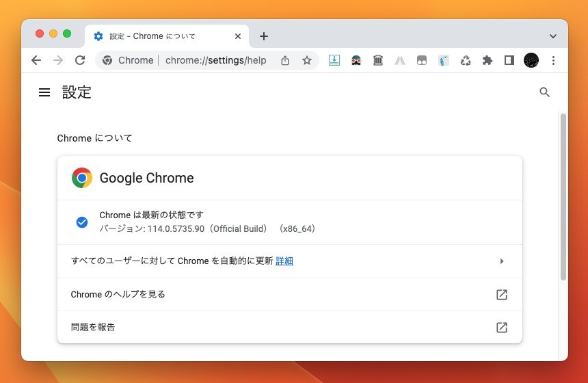This screenshot has width=588, height=383.
Task: Toggle the browser side panel
Action: (509, 60)
